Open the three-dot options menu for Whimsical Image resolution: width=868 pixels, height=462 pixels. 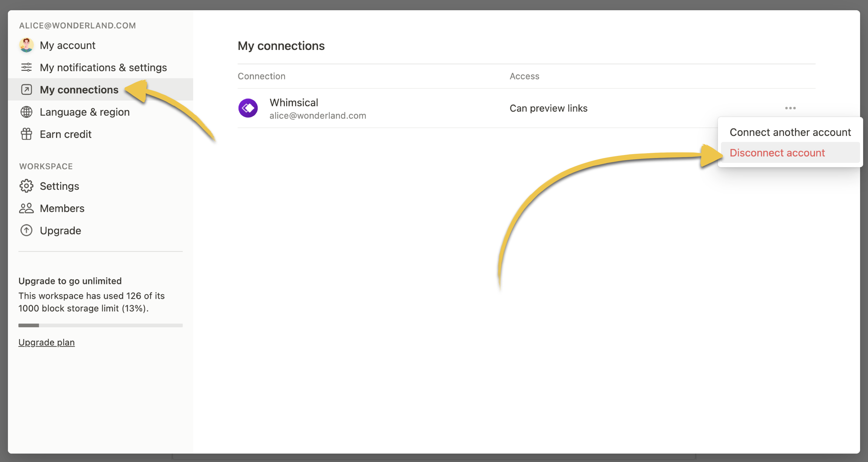pos(790,108)
